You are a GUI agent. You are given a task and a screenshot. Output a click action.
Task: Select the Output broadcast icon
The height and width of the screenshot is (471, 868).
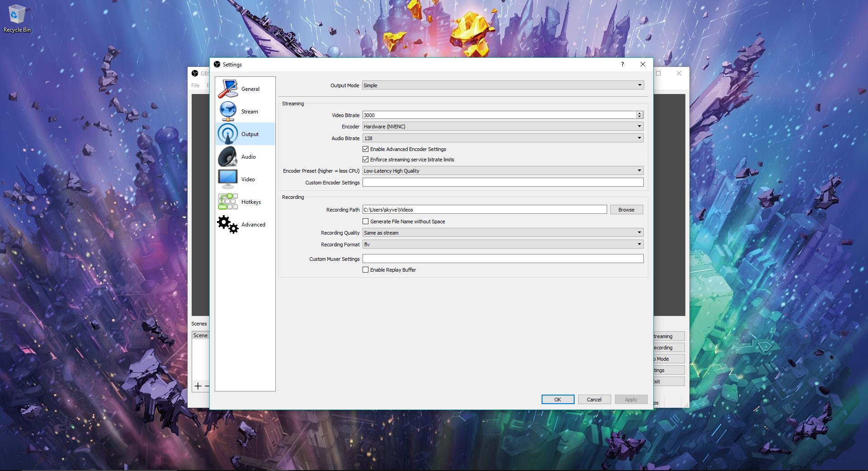point(228,134)
